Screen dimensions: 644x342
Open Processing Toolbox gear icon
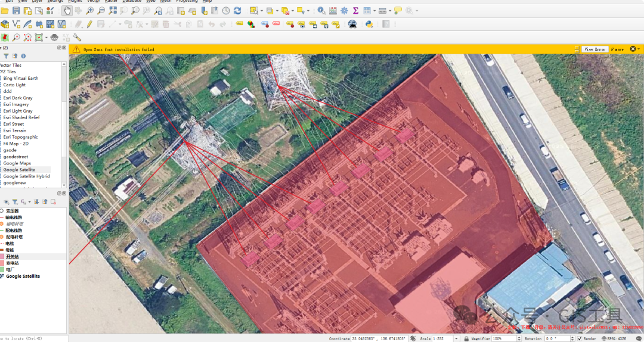pyautogui.click(x=344, y=11)
